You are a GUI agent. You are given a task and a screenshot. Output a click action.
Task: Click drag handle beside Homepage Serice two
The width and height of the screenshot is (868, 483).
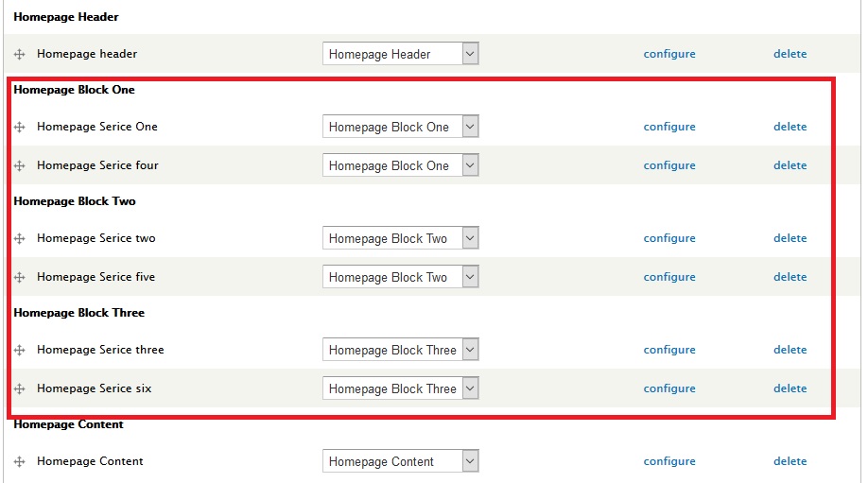pyautogui.click(x=20, y=239)
